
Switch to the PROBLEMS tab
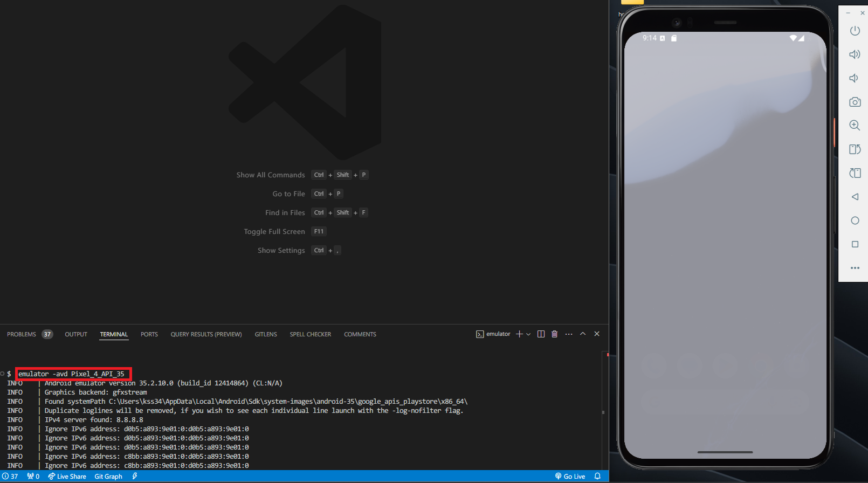(22, 334)
